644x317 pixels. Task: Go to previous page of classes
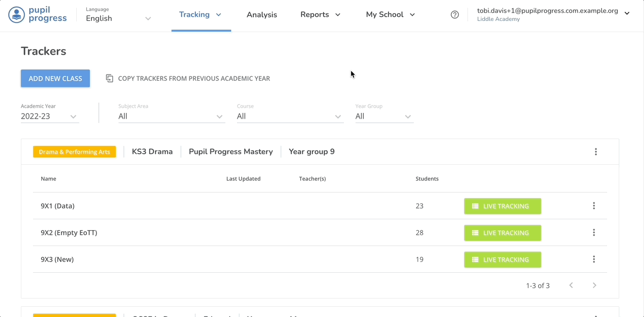pos(571,285)
